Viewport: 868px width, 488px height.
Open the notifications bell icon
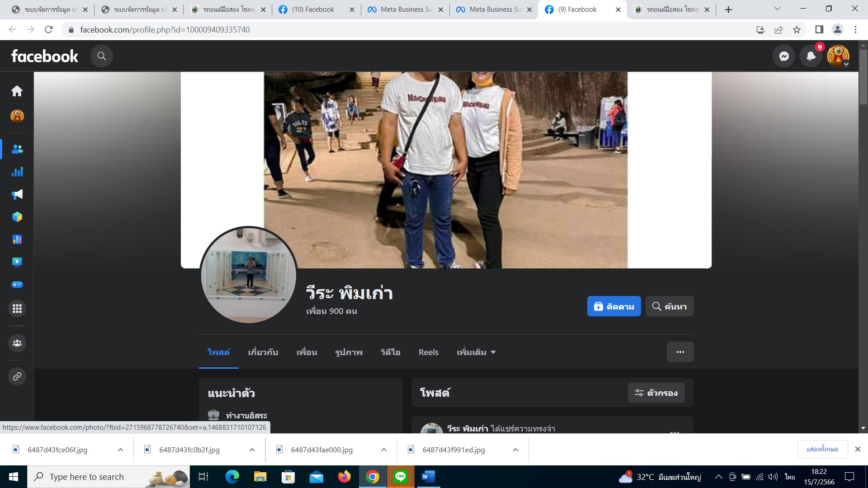pyautogui.click(x=811, y=56)
